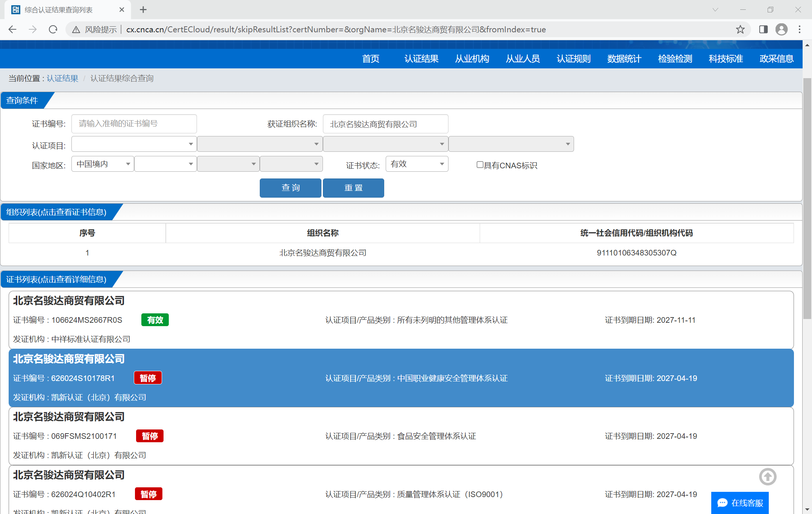Open the tab search chevron
This screenshot has width=812, height=514.
[715, 10]
